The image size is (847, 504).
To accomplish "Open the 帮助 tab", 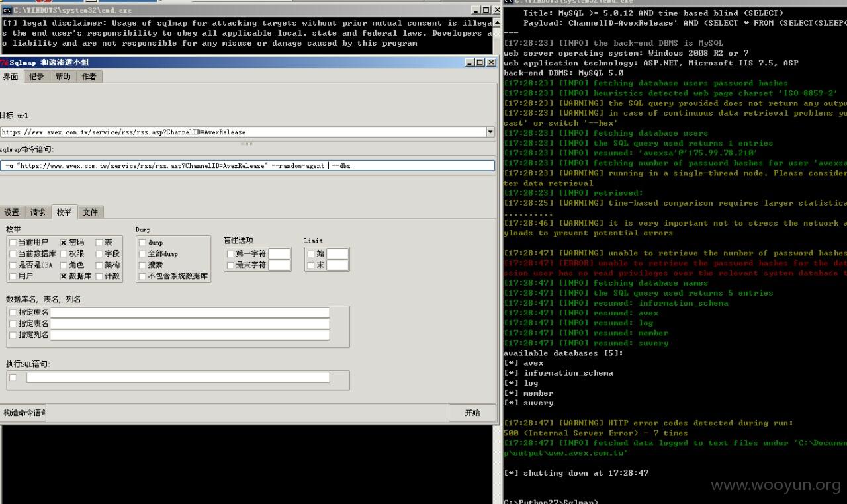I will coord(63,77).
